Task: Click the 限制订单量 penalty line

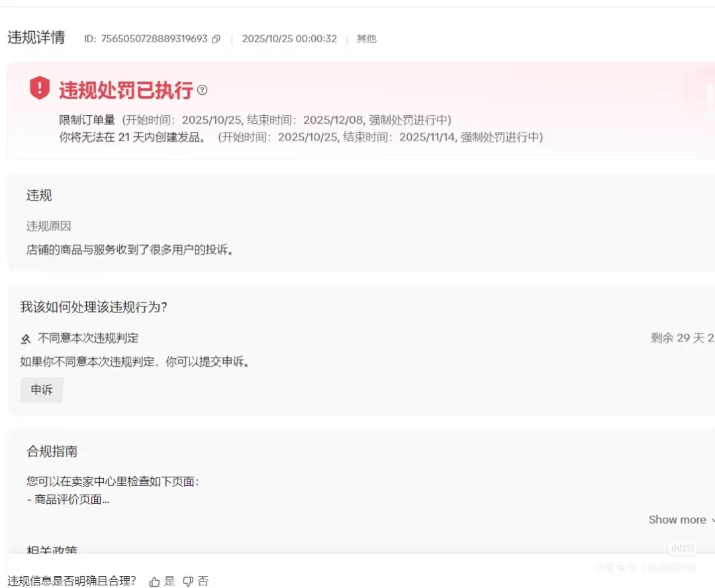Action: (255, 120)
